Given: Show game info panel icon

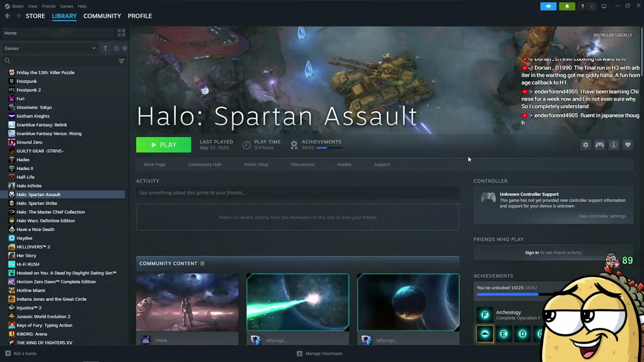Looking at the screenshot, I should 614,145.
